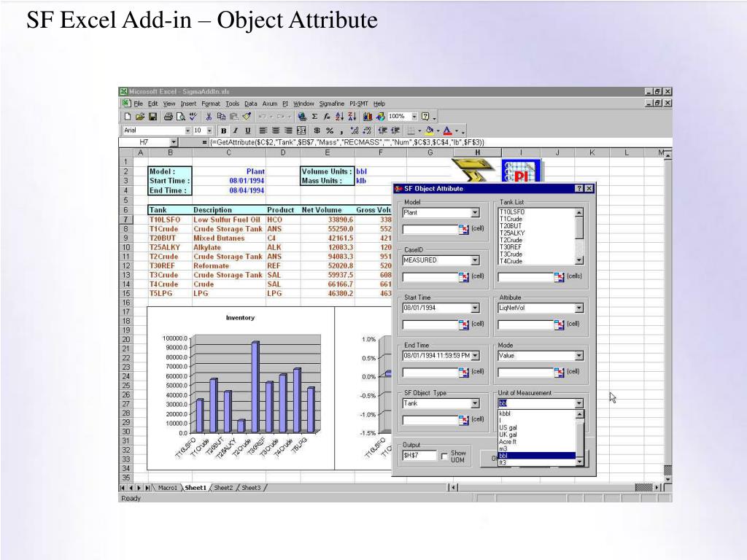The width and height of the screenshot is (747, 560).
Task: Open the Start Time dropdown
Action: click(475, 308)
